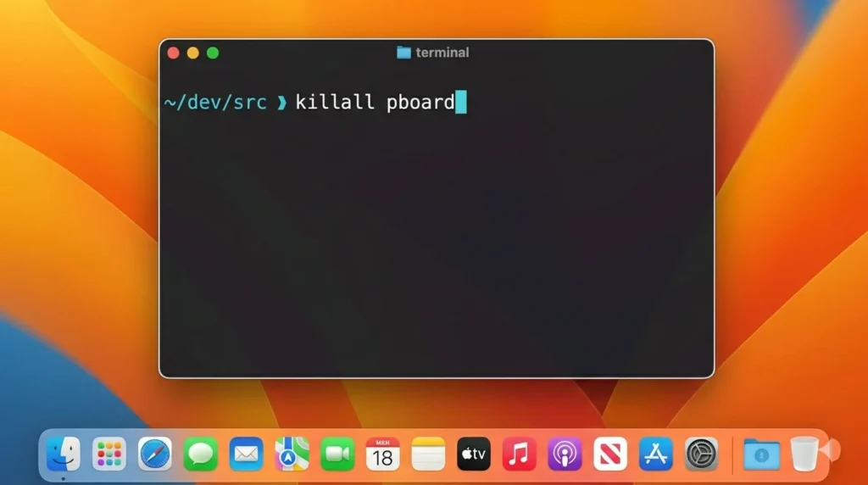This screenshot has width=868, height=485.
Task: Open the Downloads folder in dock
Action: 762,454
